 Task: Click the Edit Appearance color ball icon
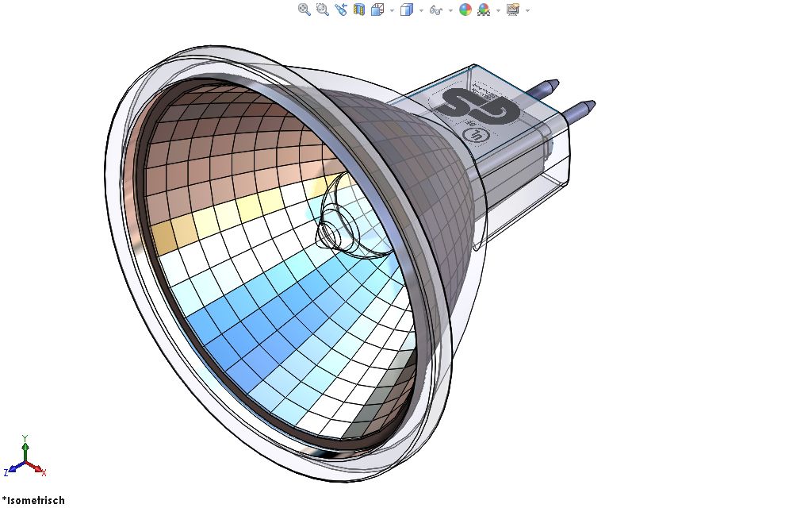coord(465,10)
